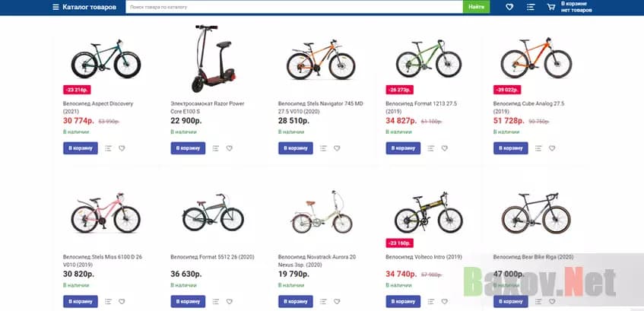
Task: Add Format 1213 27.5 bike to comparison
Action: pyautogui.click(x=431, y=148)
